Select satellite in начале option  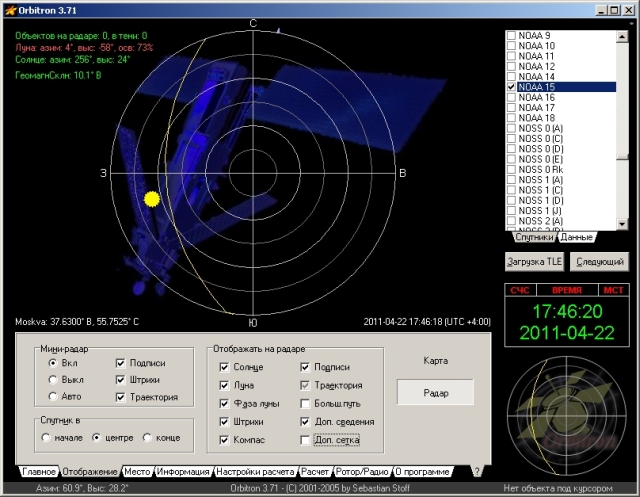coord(46,437)
